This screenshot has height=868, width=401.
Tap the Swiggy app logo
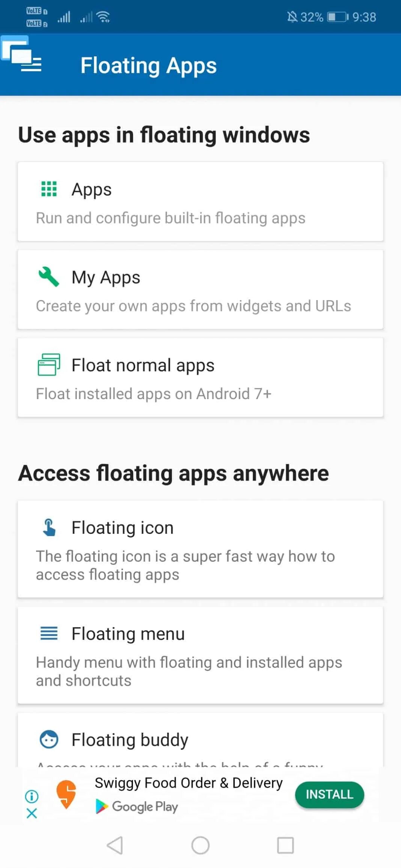tap(66, 794)
